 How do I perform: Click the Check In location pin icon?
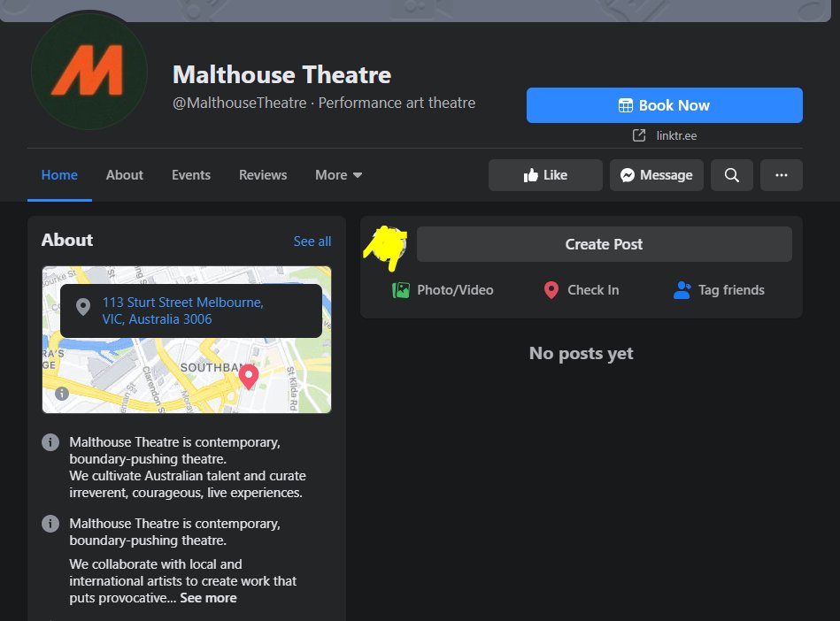coord(551,289)
